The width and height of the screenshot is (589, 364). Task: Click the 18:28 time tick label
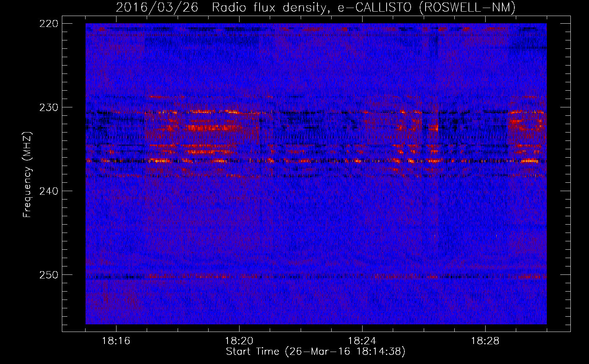pos(485,341)
